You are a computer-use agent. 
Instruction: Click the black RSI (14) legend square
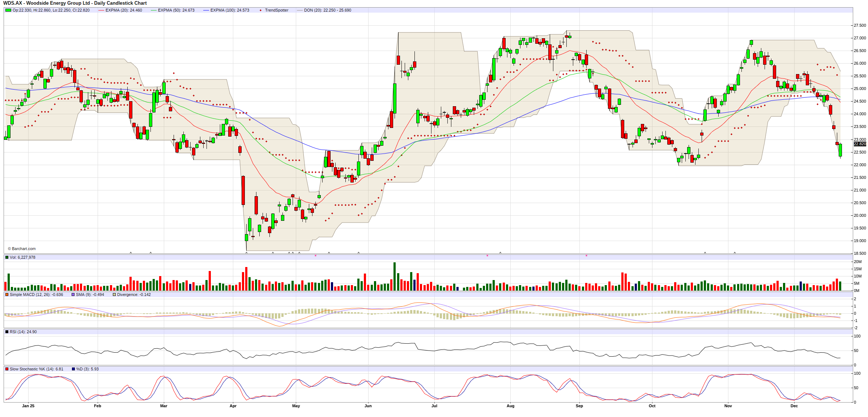click(7, 332)
